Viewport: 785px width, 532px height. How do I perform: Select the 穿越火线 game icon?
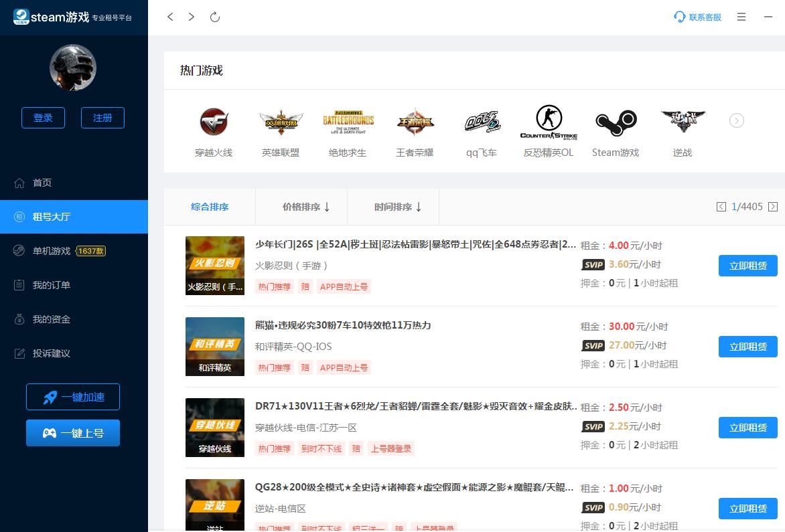pos(214,122)
